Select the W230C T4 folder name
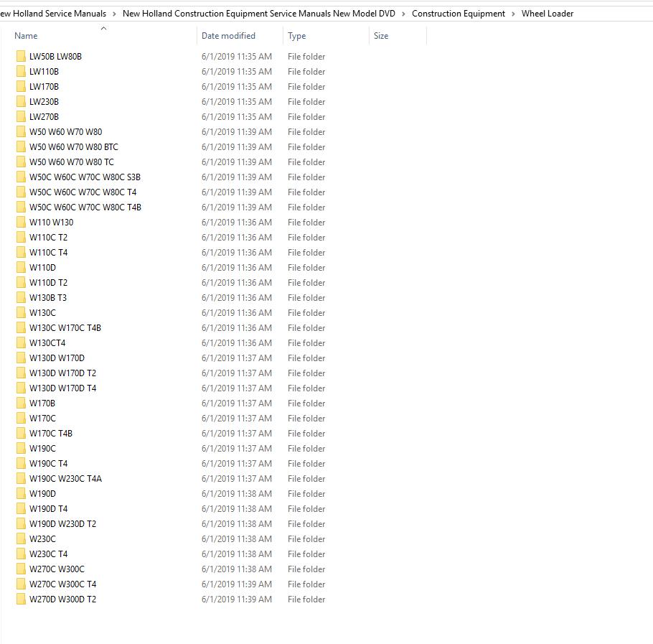Viewport: 653px width, 644px height. (48, 554)
